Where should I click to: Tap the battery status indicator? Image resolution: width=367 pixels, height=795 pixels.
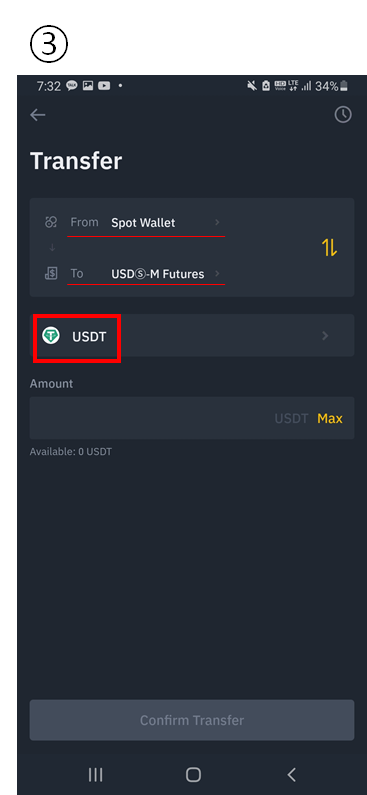pos(344,86)
